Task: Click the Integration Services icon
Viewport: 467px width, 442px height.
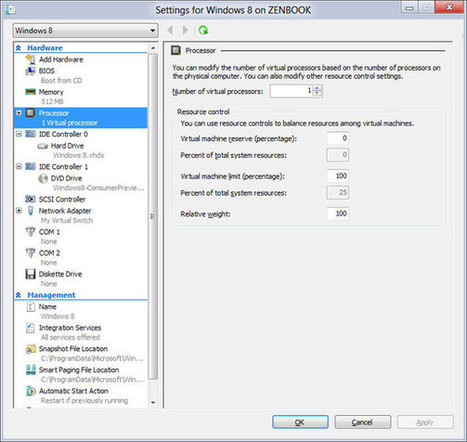Action: [30, 328]
